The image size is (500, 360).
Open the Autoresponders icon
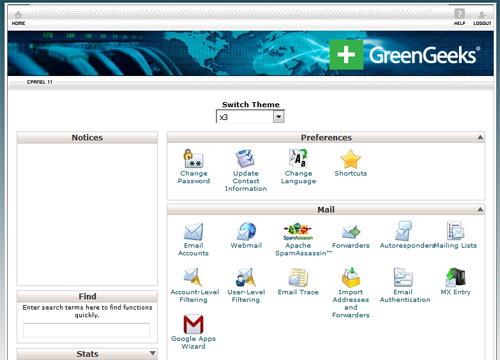[x=403, y=231]
